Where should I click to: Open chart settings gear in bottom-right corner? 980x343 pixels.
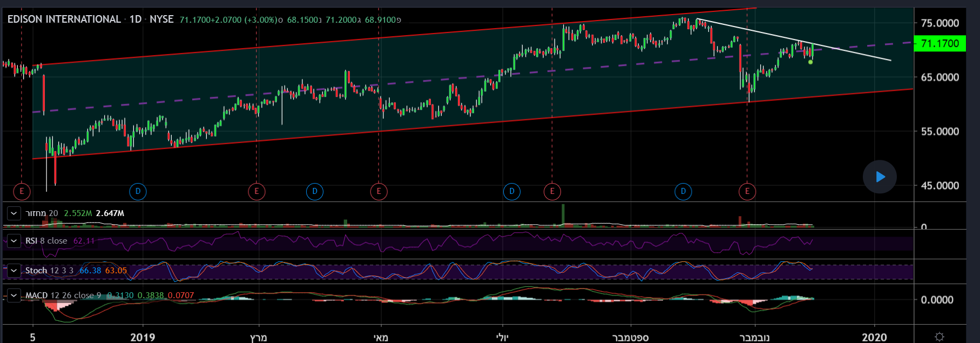(940, 337)
